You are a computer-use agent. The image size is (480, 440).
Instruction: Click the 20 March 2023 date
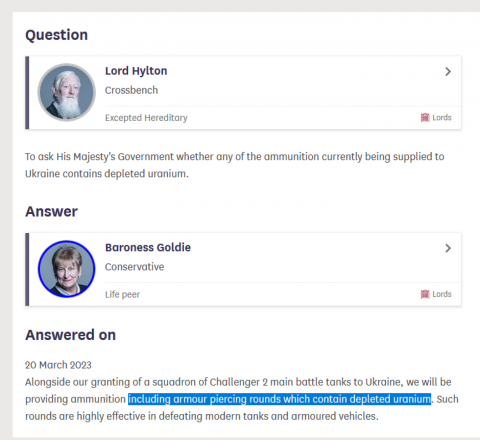pyautogui.click(x=58, y=365)
